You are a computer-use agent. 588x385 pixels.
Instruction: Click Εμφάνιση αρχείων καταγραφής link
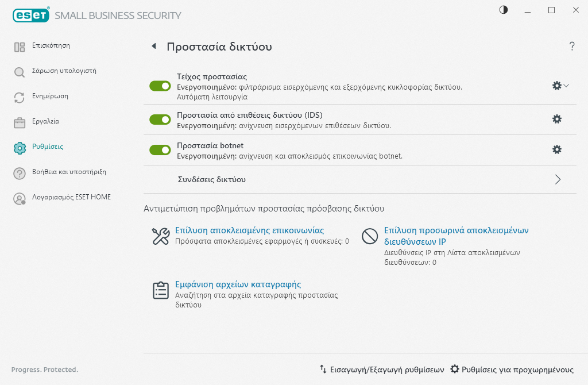point(238,284)
